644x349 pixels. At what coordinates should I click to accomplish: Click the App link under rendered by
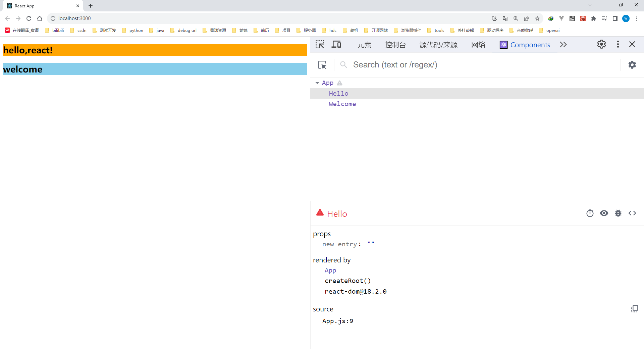[330, 270]
